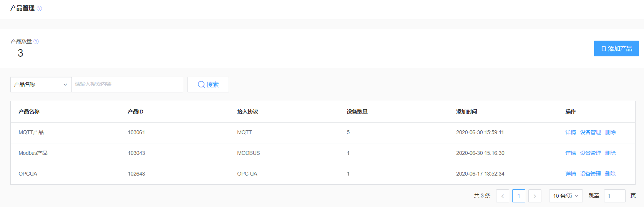
Task: Click product ID 103061
Action: coord(136,132)
